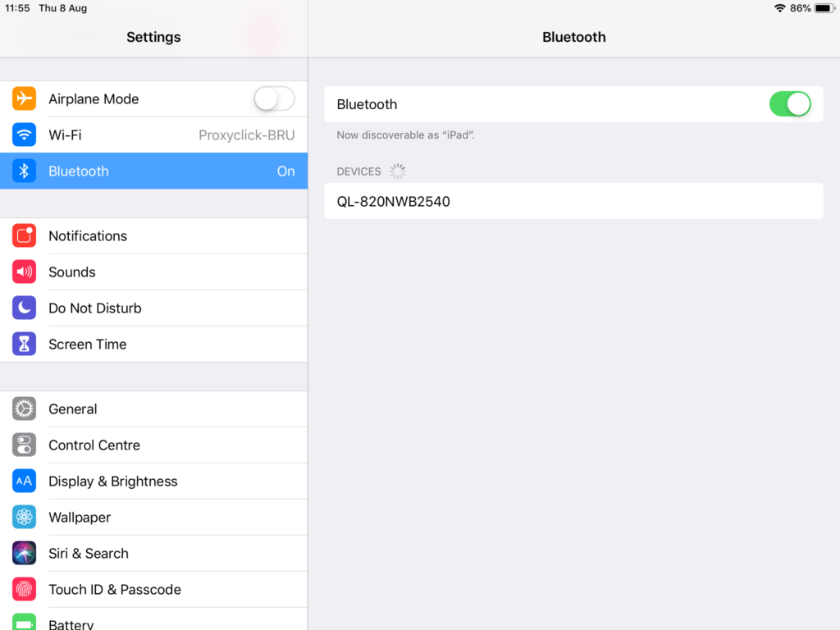Tap the Wallpaper flower icon

coord(24,518)
